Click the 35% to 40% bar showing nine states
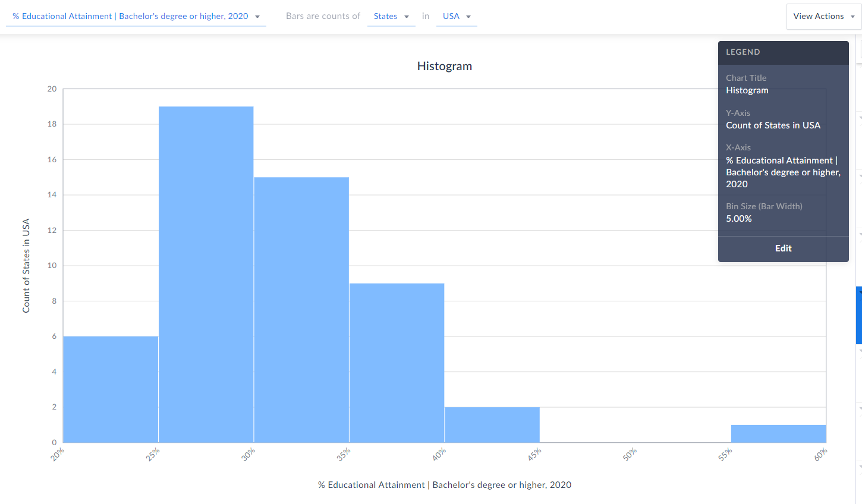 click(x=397, y=363)
